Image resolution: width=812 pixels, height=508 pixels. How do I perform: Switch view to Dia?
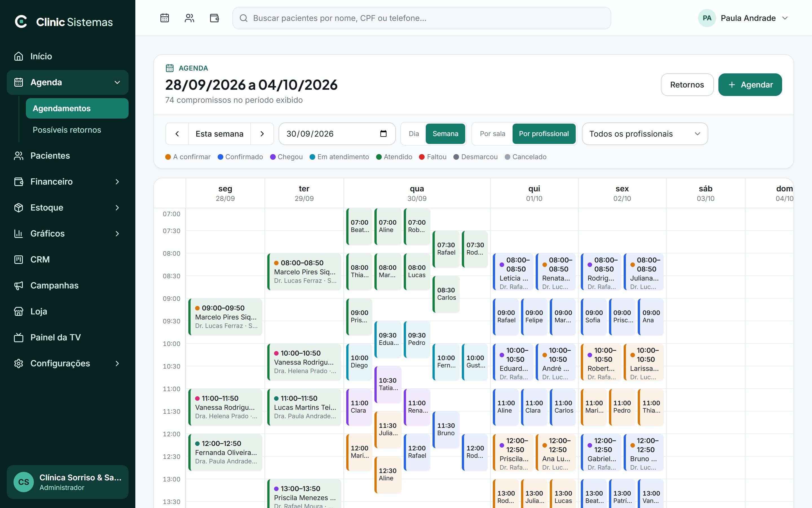pos(414,134)
